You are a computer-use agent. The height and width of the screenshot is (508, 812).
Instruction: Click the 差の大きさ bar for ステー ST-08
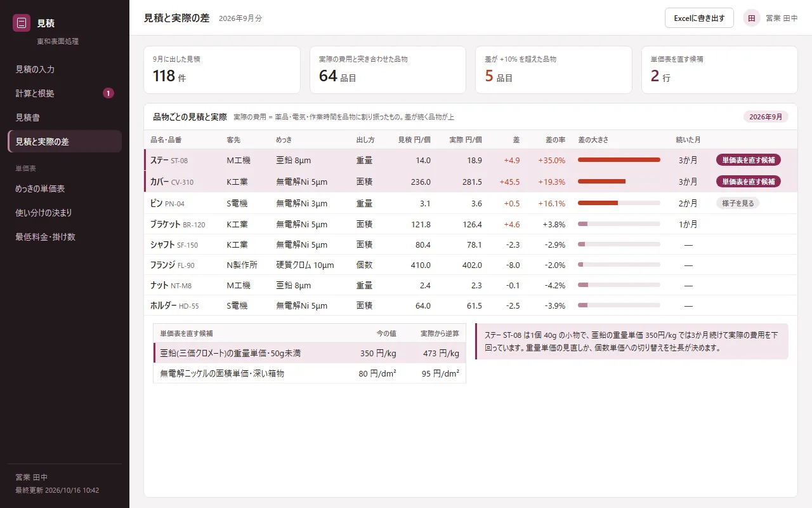pos(619,160)
